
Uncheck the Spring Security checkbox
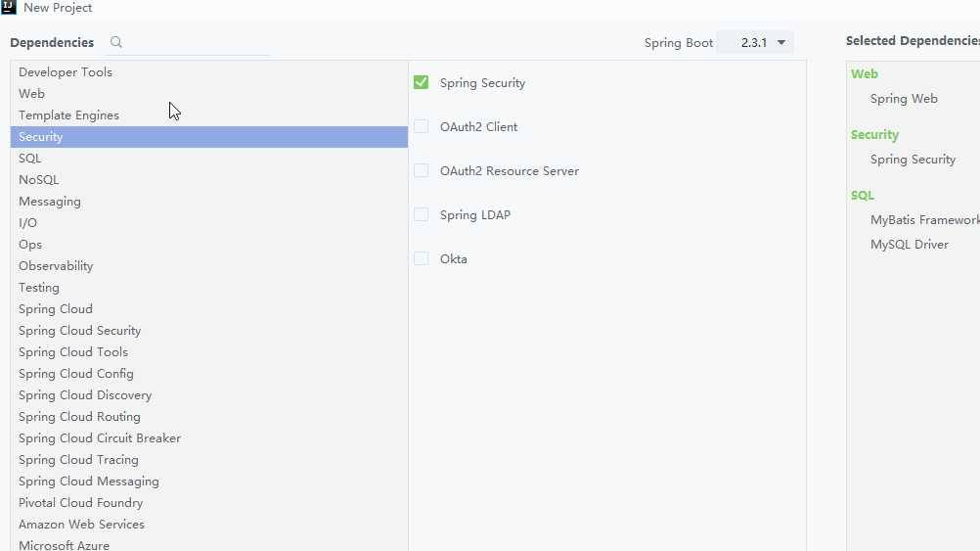pyautogui.click(x=422, y=82)
